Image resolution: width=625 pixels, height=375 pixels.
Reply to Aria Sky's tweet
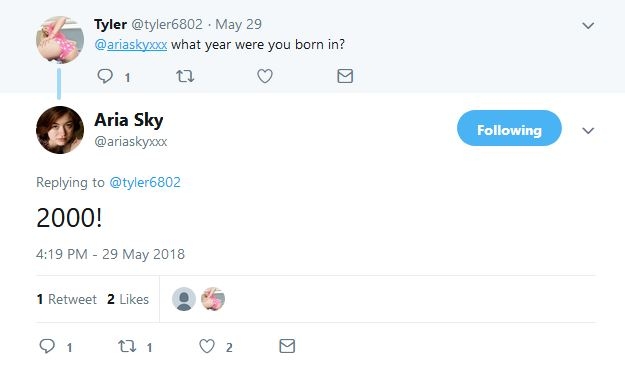[x=47, y=346]
